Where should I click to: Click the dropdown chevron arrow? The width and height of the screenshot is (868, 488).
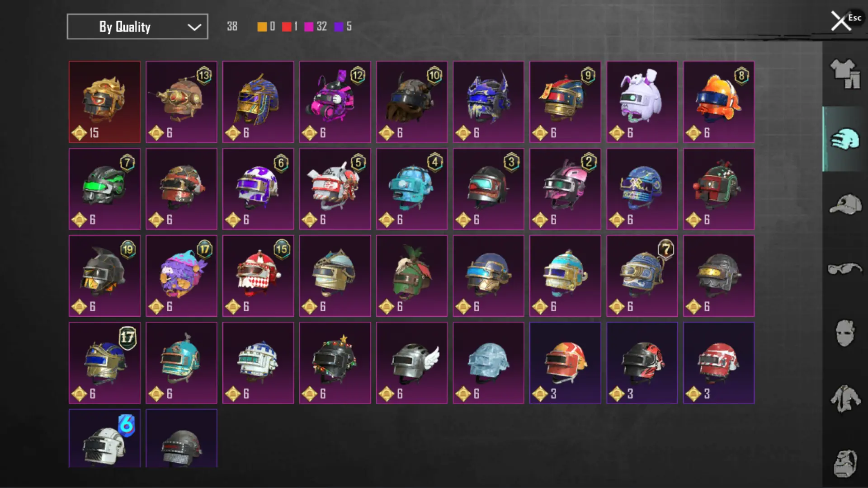tap(194, 27)
